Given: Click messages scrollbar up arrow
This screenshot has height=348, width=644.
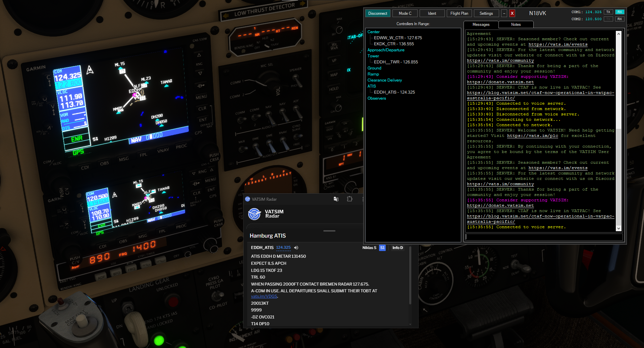Looking at the screenshot, I should (619, 34).
